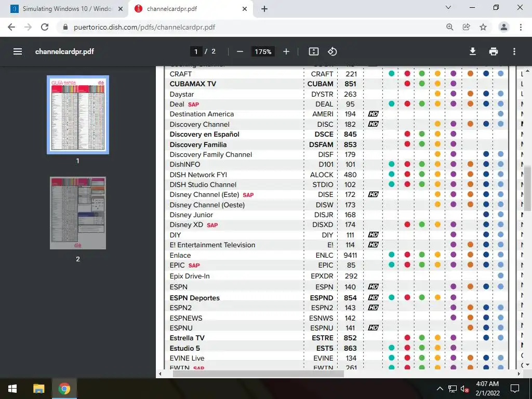The image size is (532, 399).
Task: Click the fit to page icon
Action: [313, 51]
